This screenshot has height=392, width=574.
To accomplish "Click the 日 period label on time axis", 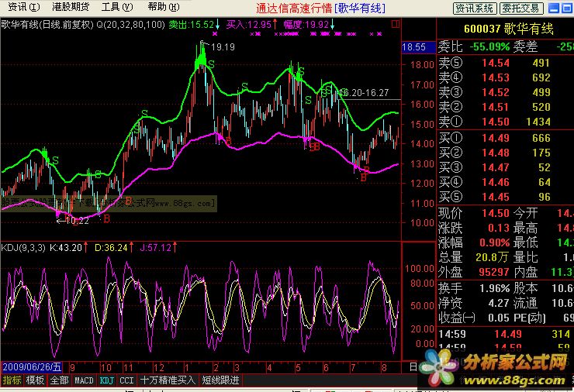I will [413, 366].
